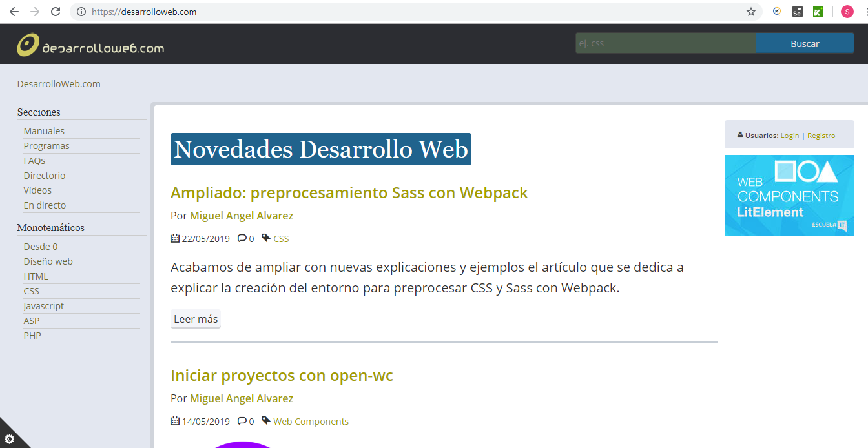Open the Vídeos section link
This screenshot has height=448, width=868.
[37, 190]
